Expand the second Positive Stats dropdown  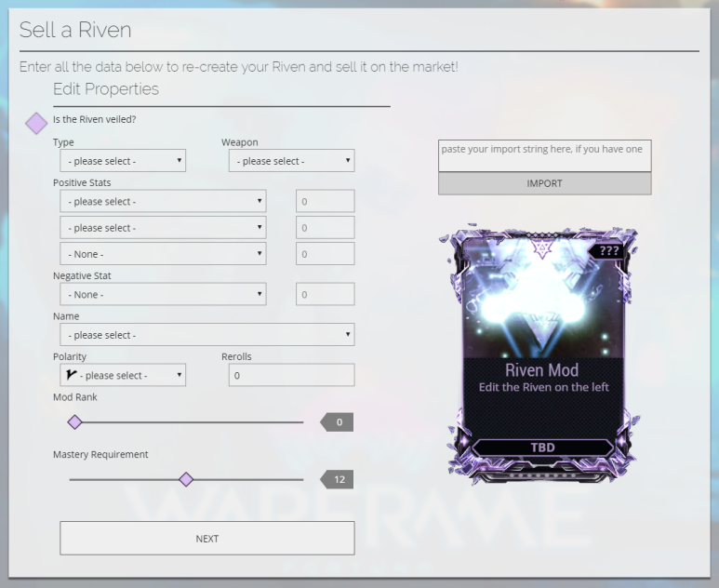[x=163, y=227]
